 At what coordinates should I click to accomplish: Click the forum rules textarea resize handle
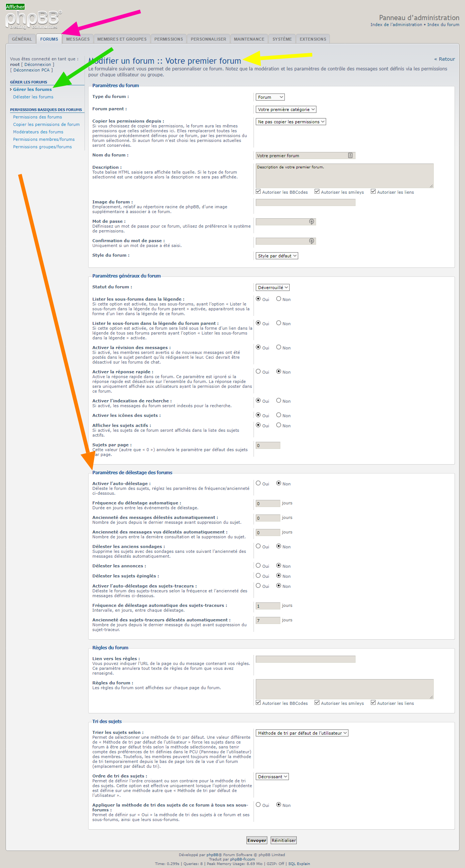pos(431,697)
